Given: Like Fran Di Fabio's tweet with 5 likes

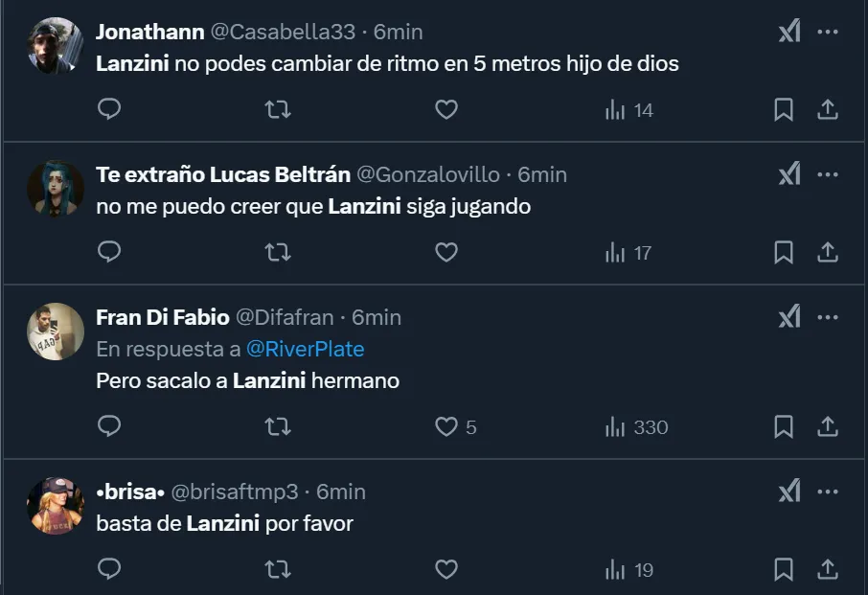Looking at the screenshot, I should pos(446,426).
